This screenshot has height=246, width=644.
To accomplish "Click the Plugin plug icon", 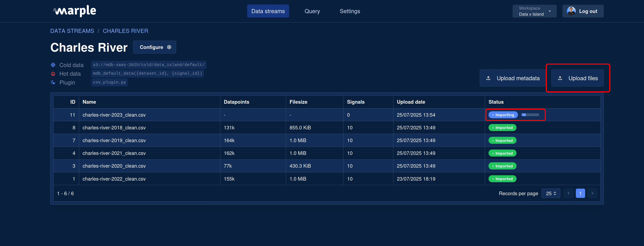I will [53, 82].
